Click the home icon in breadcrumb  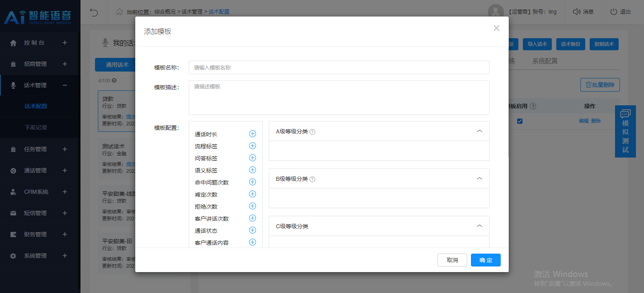pos(120,12)
